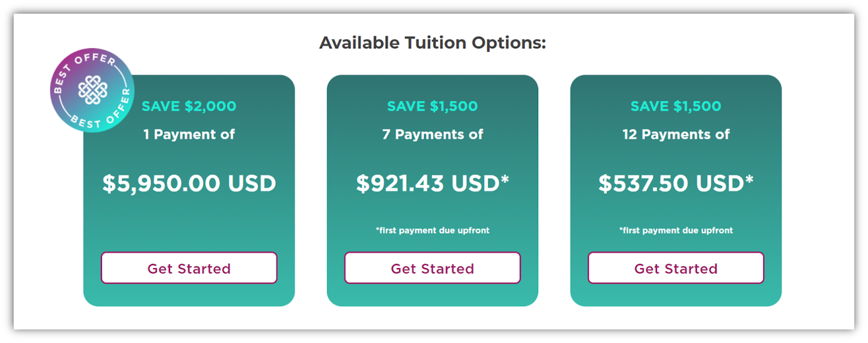
Task: Select the SAVE $2,000 label
Action: click(x=189, y=106)
